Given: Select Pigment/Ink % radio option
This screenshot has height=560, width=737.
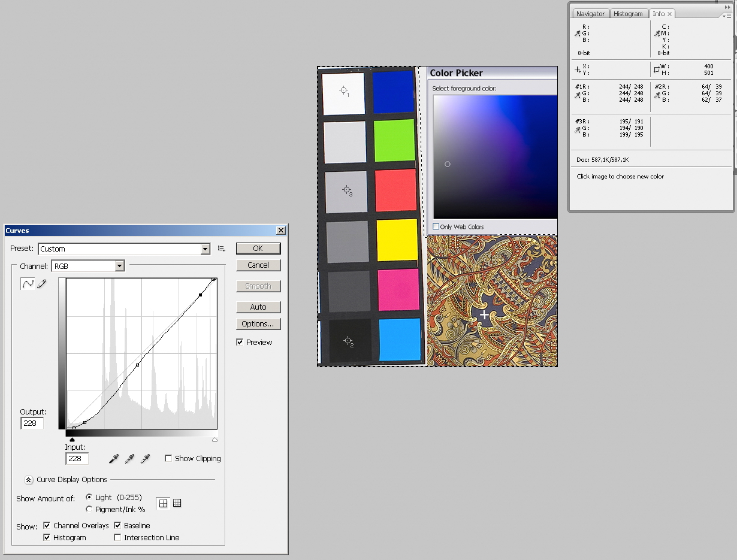Looking at the screenshot, I should pyautogui.click(x=89, y=510).
